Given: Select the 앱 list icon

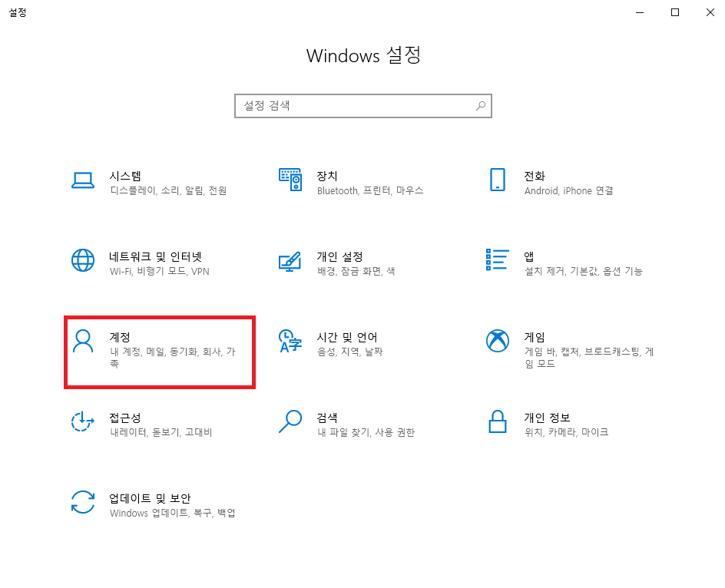Looking at the screenshot, I should click(498, 261).
